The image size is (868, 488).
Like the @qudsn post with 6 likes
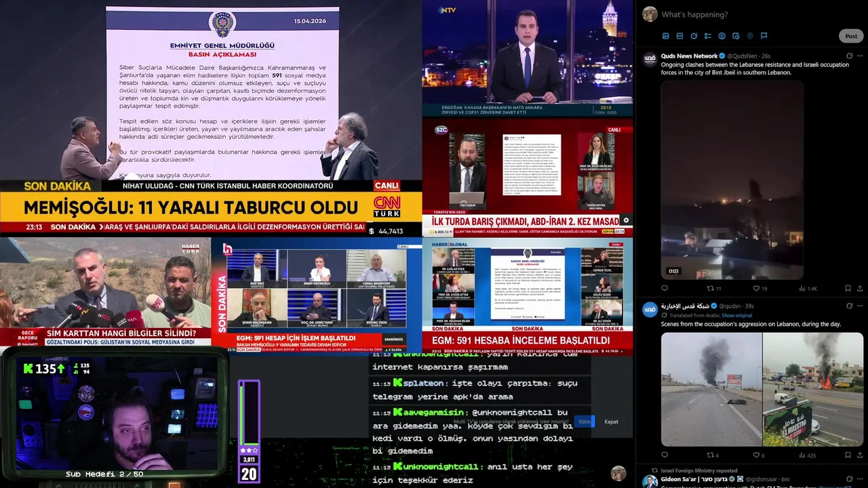click(x=759, y=455)
